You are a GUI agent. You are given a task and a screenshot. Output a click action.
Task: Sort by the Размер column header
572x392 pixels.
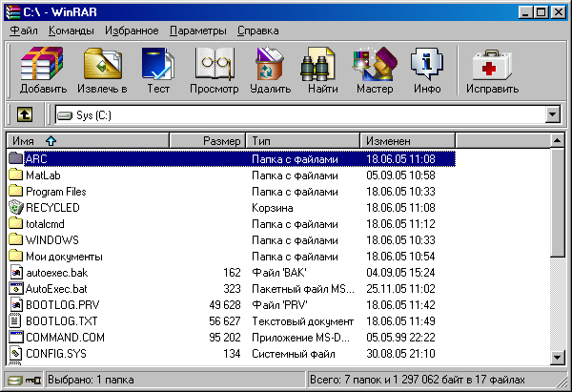click(208, 141)
